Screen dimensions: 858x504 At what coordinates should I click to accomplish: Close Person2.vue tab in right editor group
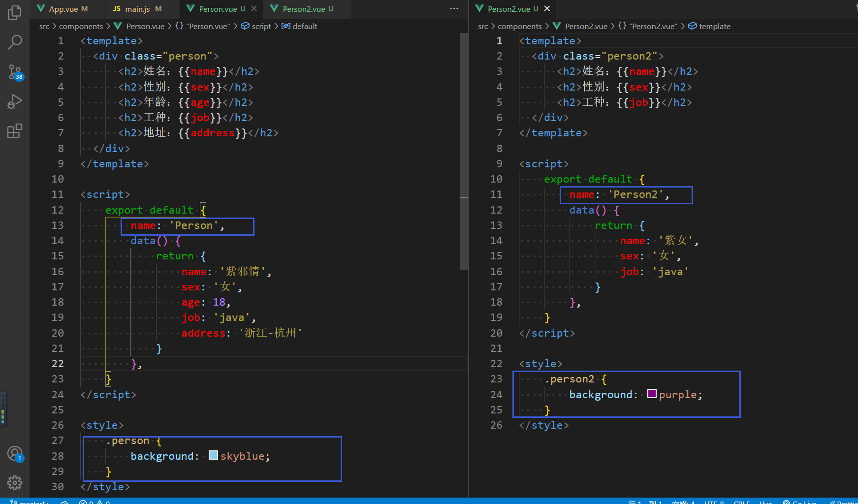click(x=547, y=9)
